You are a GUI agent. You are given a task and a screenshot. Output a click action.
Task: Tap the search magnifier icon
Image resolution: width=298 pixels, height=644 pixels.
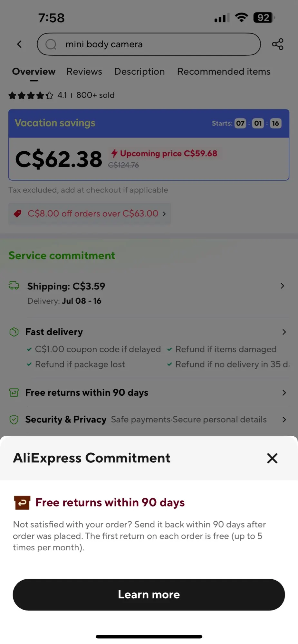coord(51,44)
